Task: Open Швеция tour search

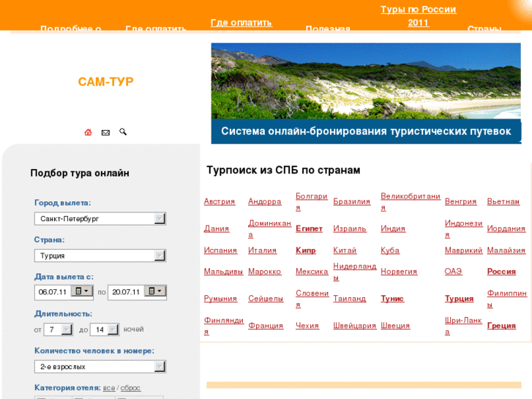Action: 395,326
